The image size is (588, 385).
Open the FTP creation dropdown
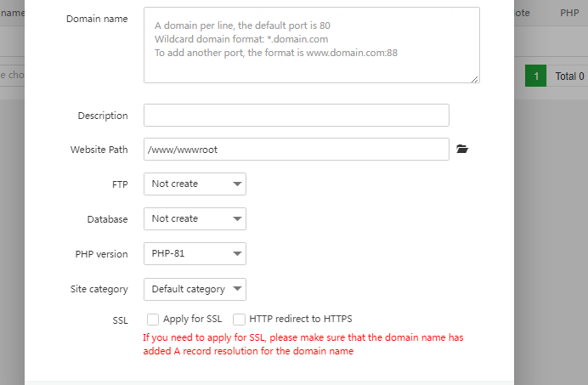[x=195, y=184]
